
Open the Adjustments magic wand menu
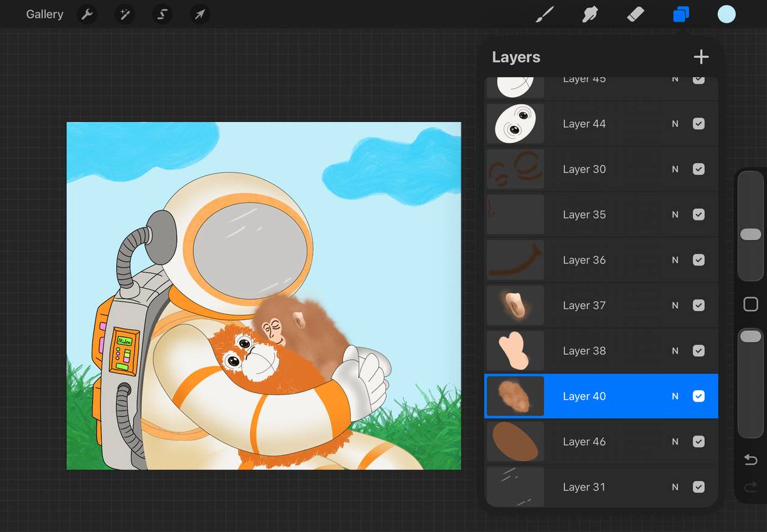click(x=125, y=14)
